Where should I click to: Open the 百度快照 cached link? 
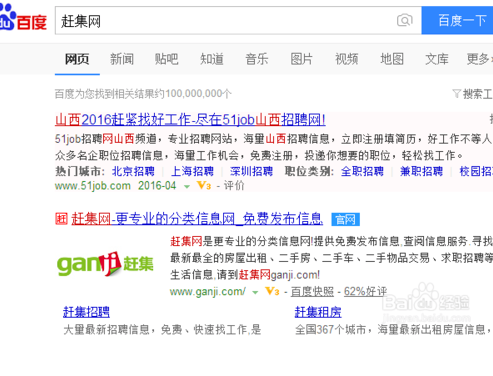pyautogui.click(x=312, y=292)
